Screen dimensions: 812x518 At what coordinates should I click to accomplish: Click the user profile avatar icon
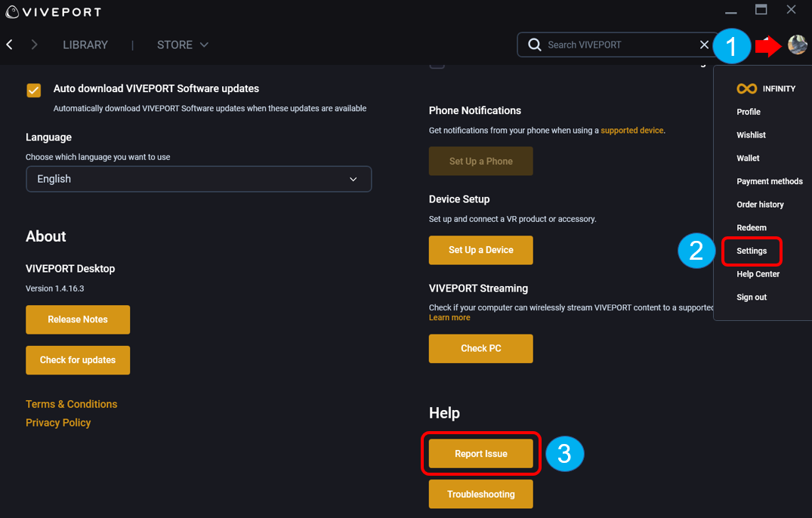point(797,45)
